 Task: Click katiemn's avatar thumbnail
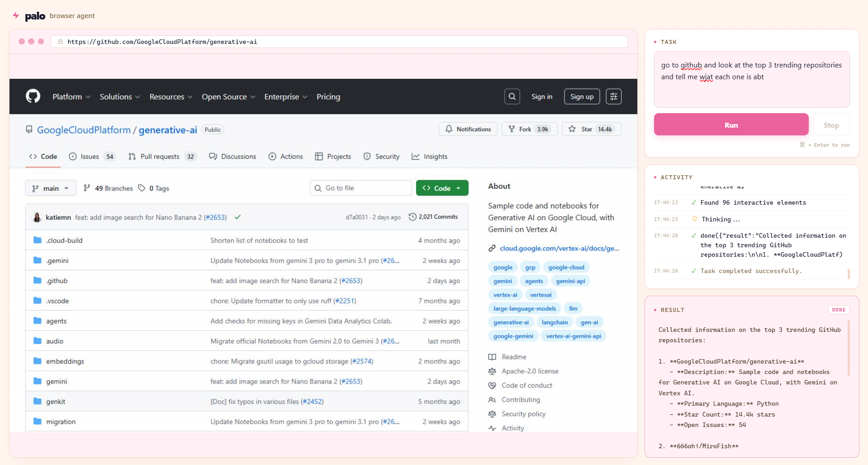[x=37, y=217]
